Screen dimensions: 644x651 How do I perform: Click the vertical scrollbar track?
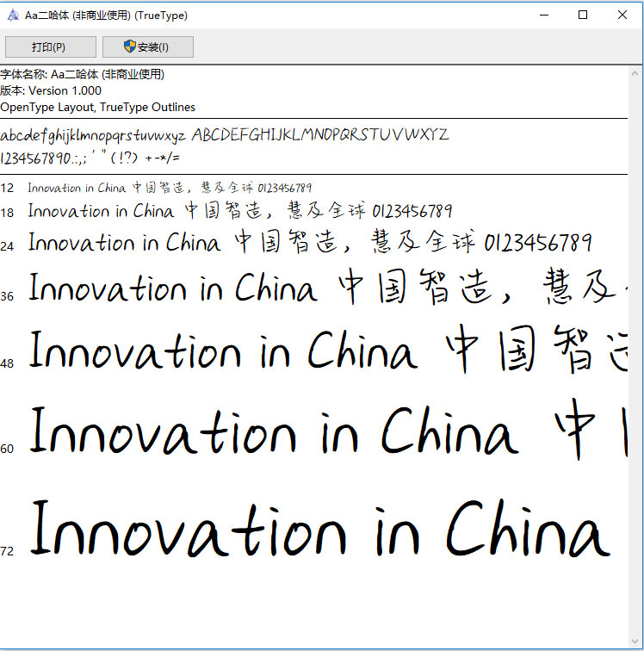coord(635,357)
